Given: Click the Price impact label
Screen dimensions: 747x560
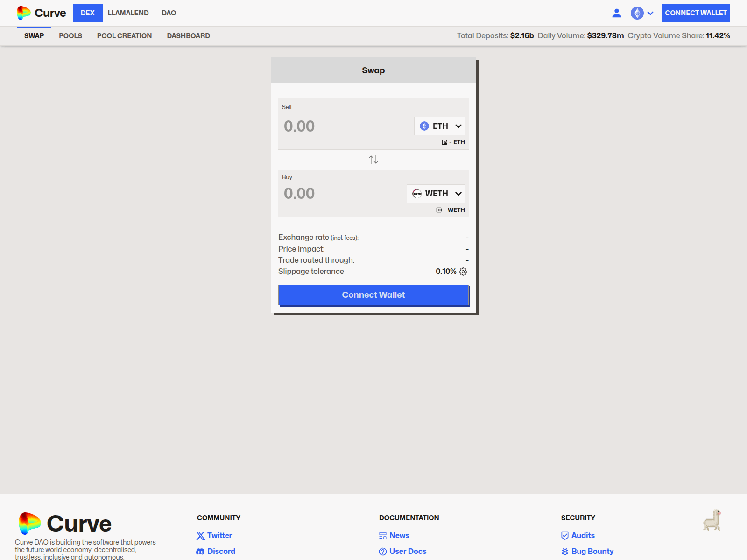Looking at the screenshot, I should (302, 249).
